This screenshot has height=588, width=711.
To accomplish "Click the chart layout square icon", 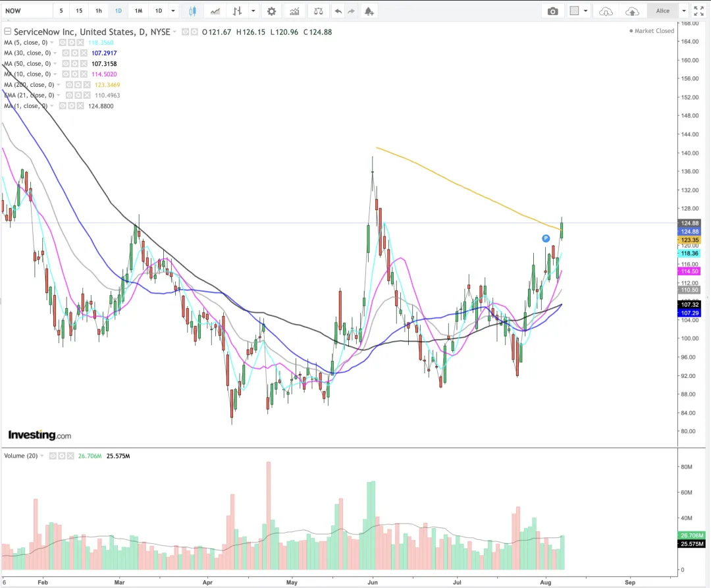I will pos(574,11).
